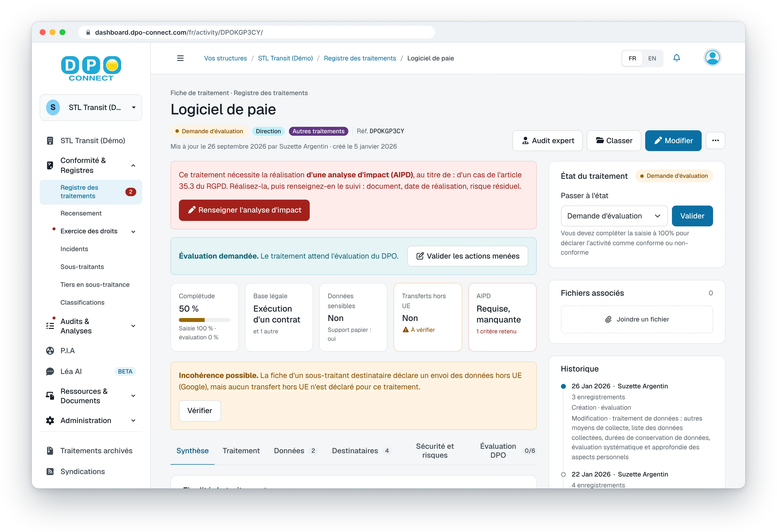Viewport: 777px width, 532px height.
Task: Go to Registre des traitements breadcrumb
Action: tap(360, 58)
